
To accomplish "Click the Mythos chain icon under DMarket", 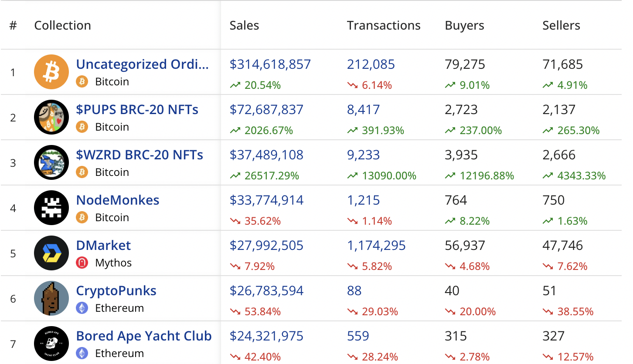I will point(82,263).
